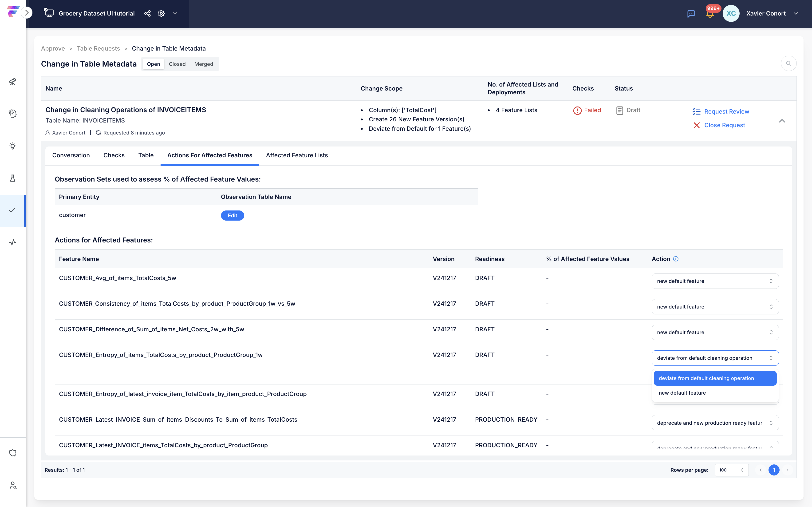Click the Xavier Conort requester person icon

coord(48,132)
